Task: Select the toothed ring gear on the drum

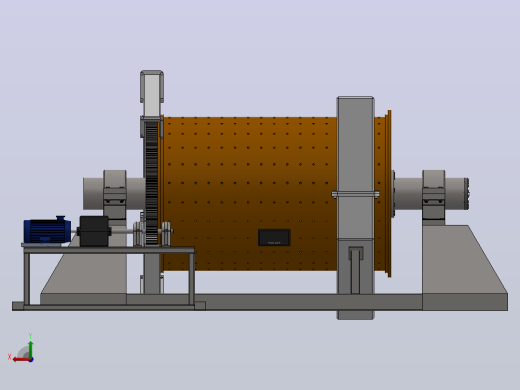Action: (152, 183)
